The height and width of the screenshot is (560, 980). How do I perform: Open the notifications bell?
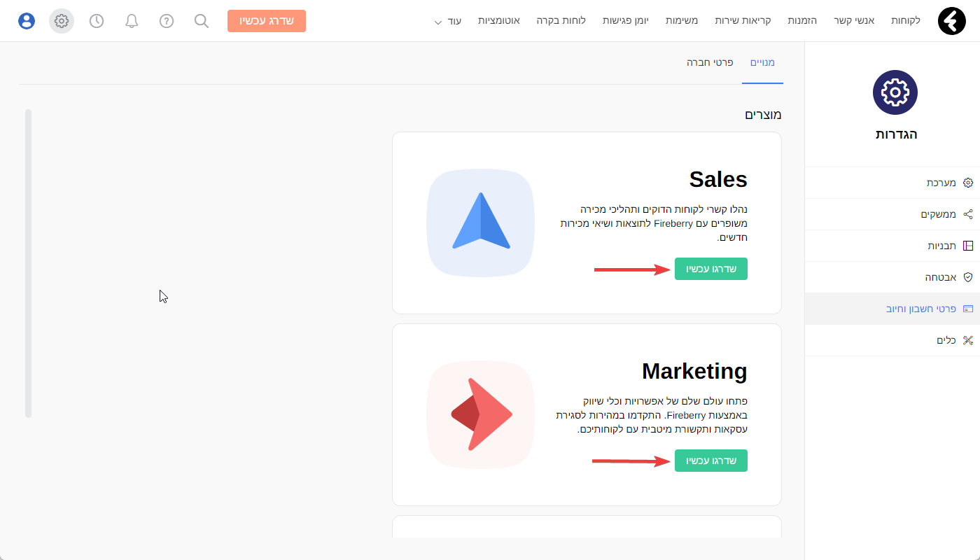(132, 21)
